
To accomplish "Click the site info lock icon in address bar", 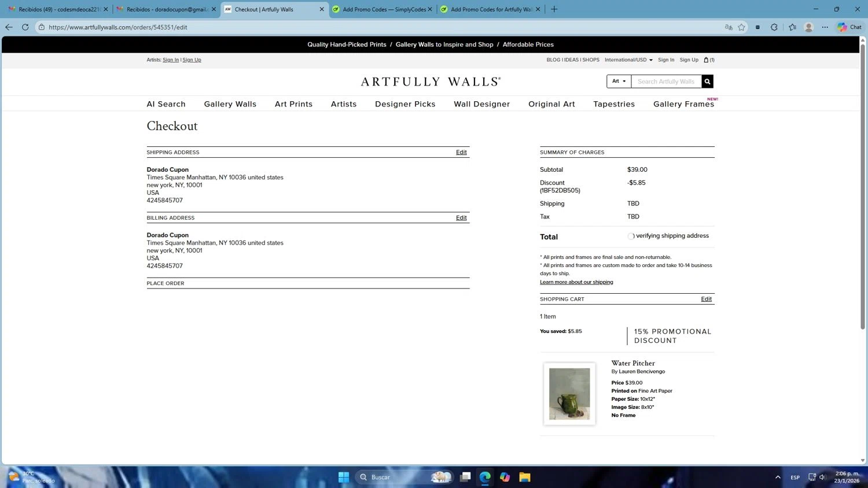I will click(x=42, y=27).
